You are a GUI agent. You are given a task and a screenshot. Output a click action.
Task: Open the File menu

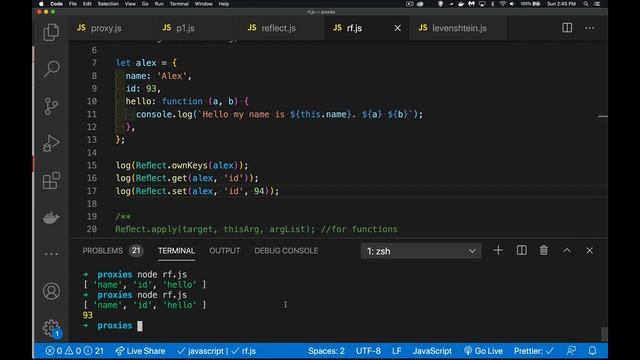73,4
